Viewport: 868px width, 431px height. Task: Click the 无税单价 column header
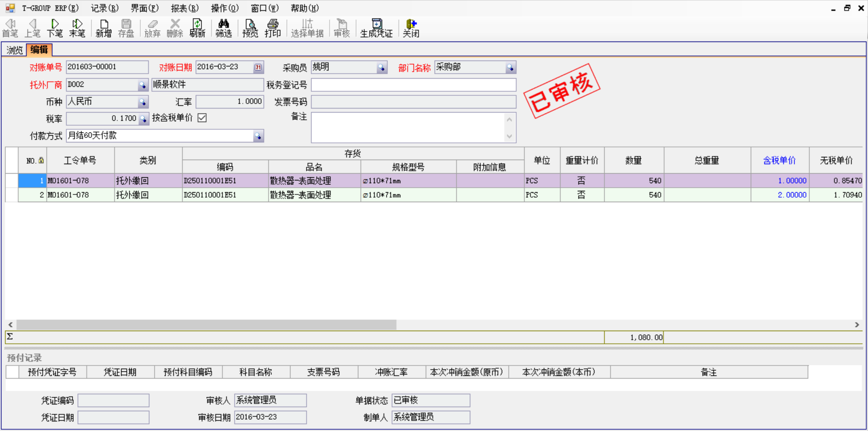[x=836, y=160]
